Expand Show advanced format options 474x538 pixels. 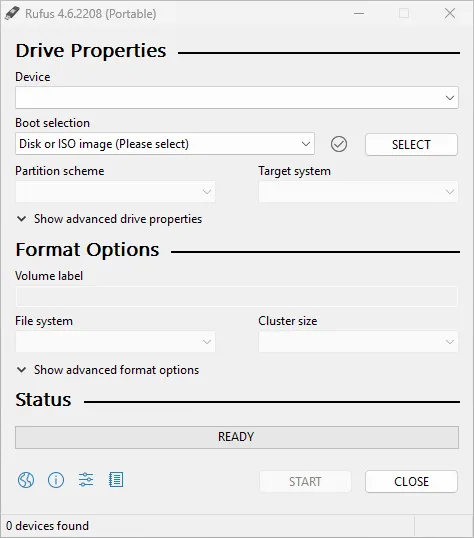(x=108, y=370)
